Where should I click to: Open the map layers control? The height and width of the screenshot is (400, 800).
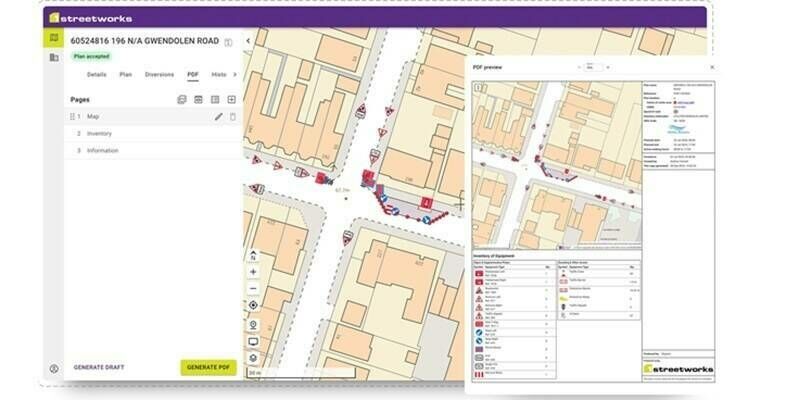pos(253,358)
